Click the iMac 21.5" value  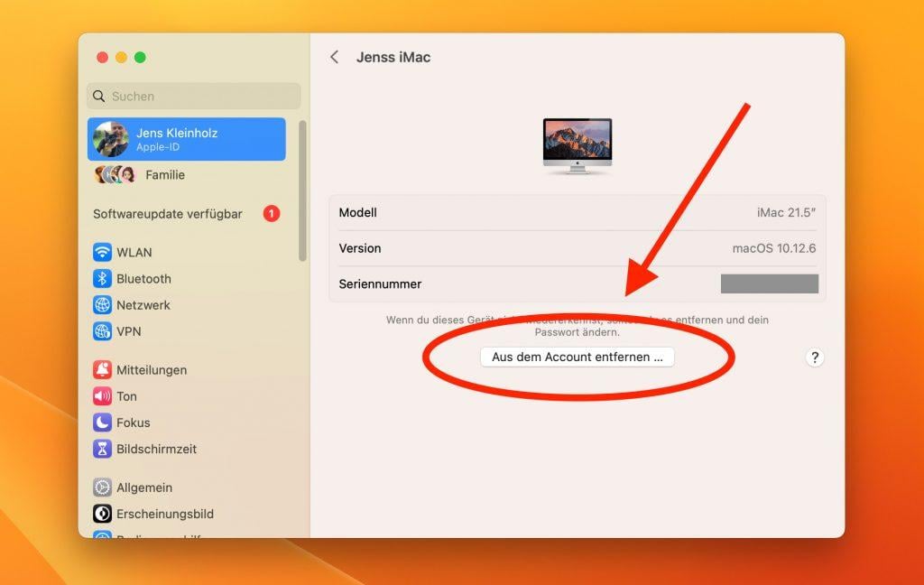786,212
